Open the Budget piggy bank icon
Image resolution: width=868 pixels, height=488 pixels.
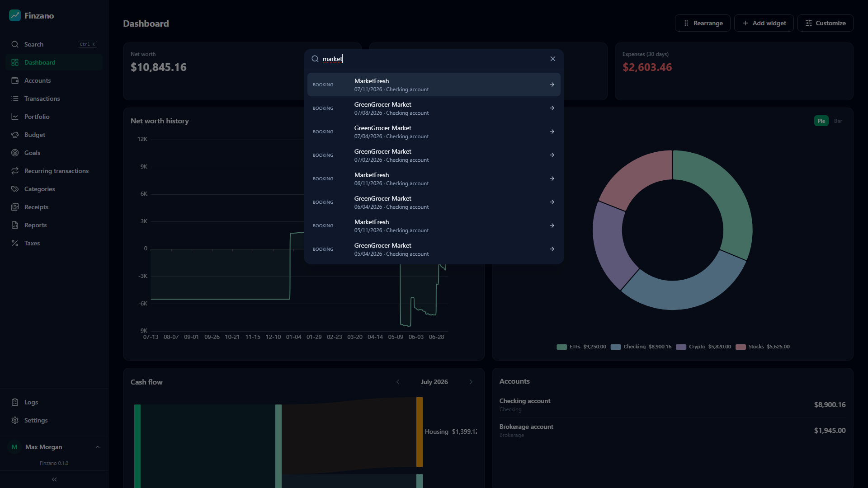coord(15,135)
